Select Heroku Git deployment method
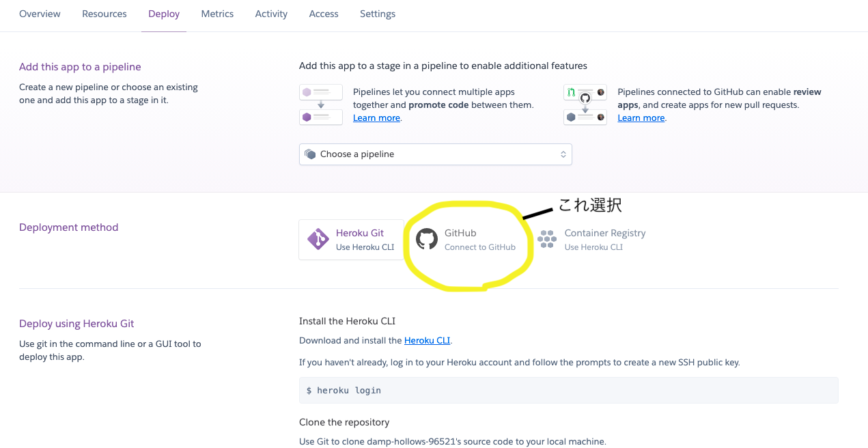 (351, 240)
